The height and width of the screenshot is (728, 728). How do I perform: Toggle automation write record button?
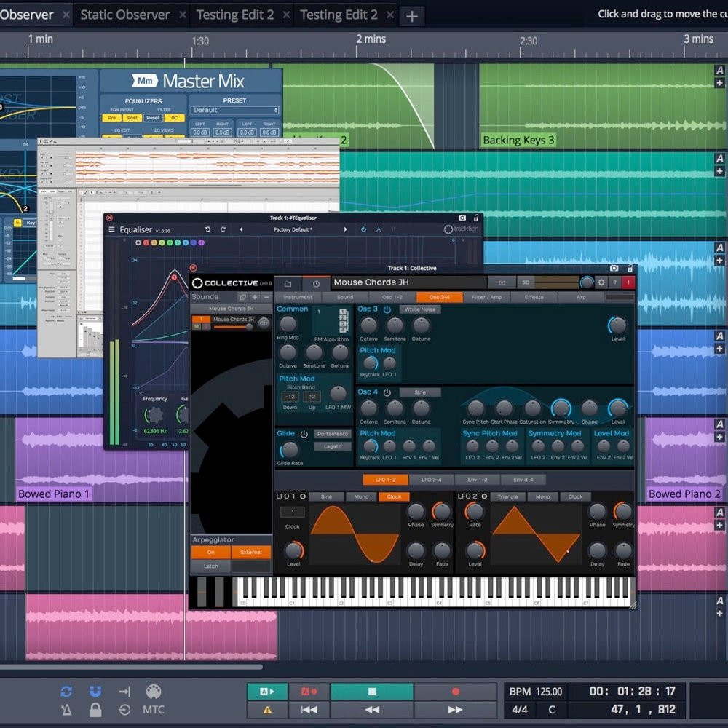pos(309,692)
